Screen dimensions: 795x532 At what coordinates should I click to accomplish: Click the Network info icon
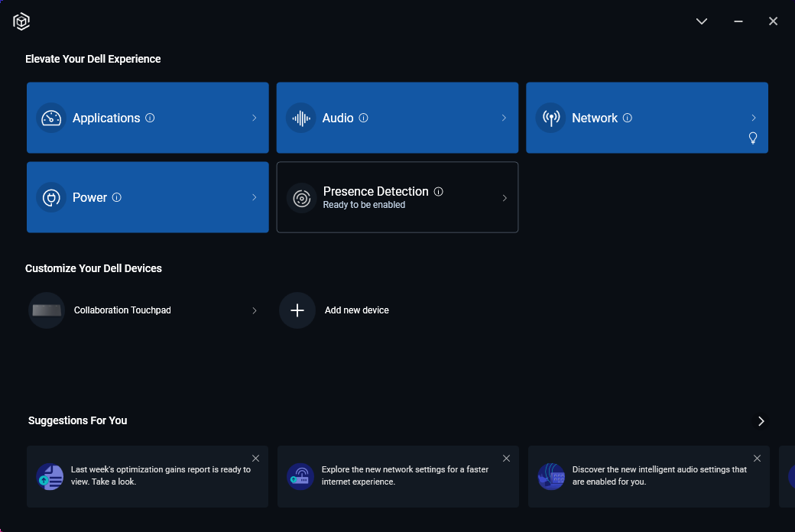click(628, 118)
